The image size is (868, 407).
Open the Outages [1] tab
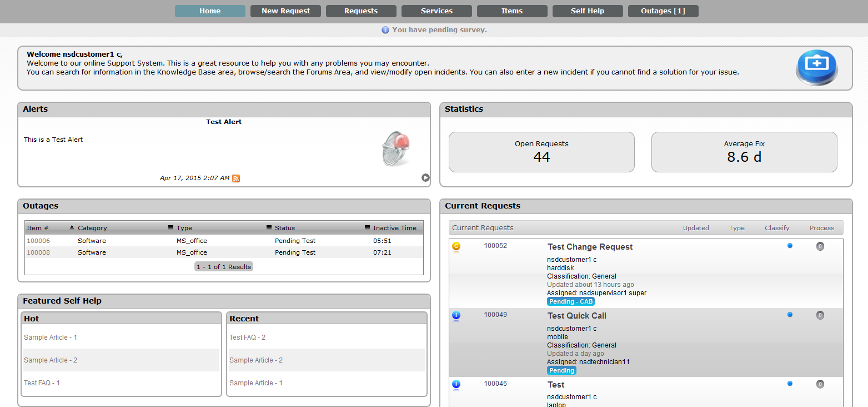click(x=663, y=11)
